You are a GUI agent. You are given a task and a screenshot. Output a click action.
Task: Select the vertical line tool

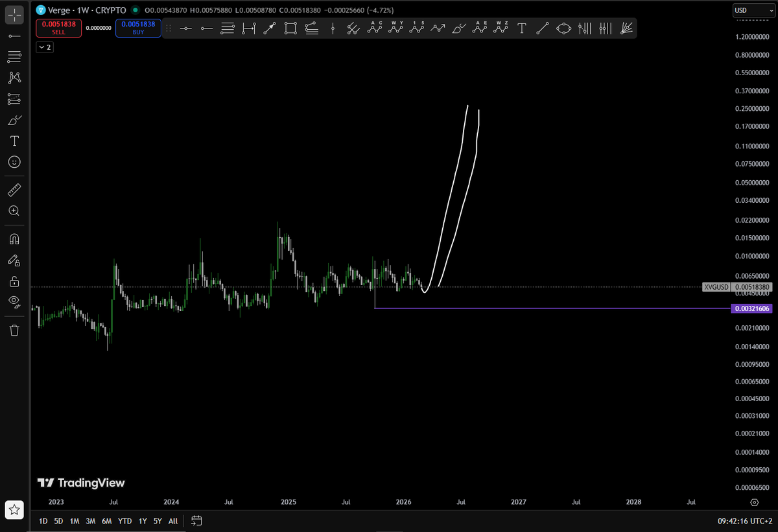point(333,29)
